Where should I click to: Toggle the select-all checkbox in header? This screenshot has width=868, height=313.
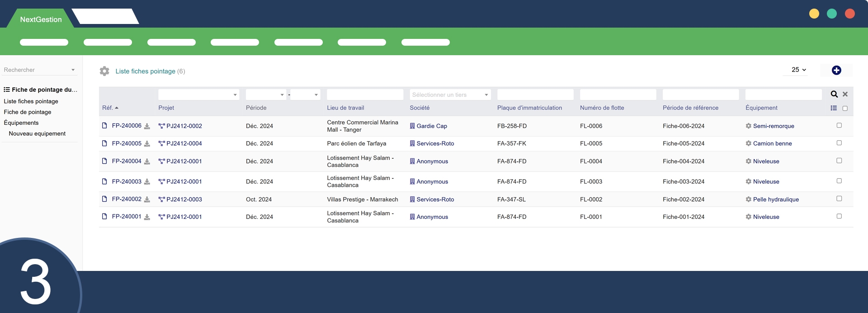[x=845, y=109]
